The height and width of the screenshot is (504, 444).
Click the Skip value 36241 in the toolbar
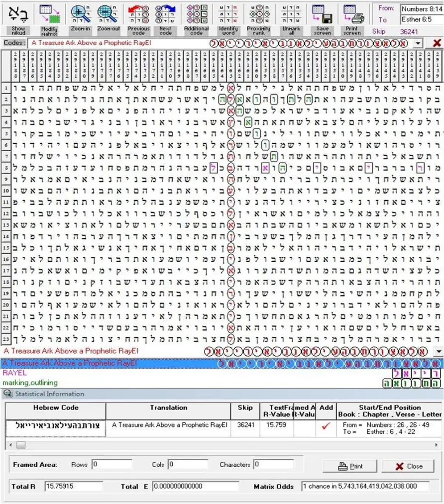tap(409, 31)
